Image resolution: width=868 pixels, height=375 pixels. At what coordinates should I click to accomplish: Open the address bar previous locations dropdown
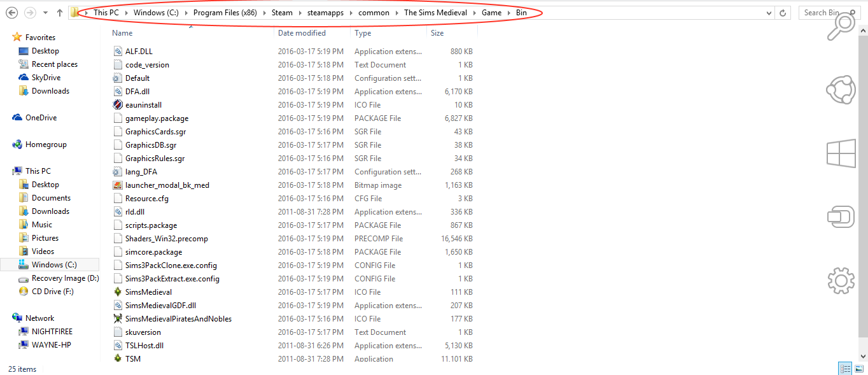(767, 13)
